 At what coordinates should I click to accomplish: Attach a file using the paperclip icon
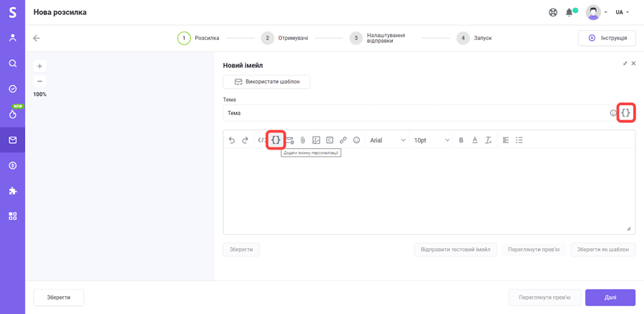click(x=303, y=140)
